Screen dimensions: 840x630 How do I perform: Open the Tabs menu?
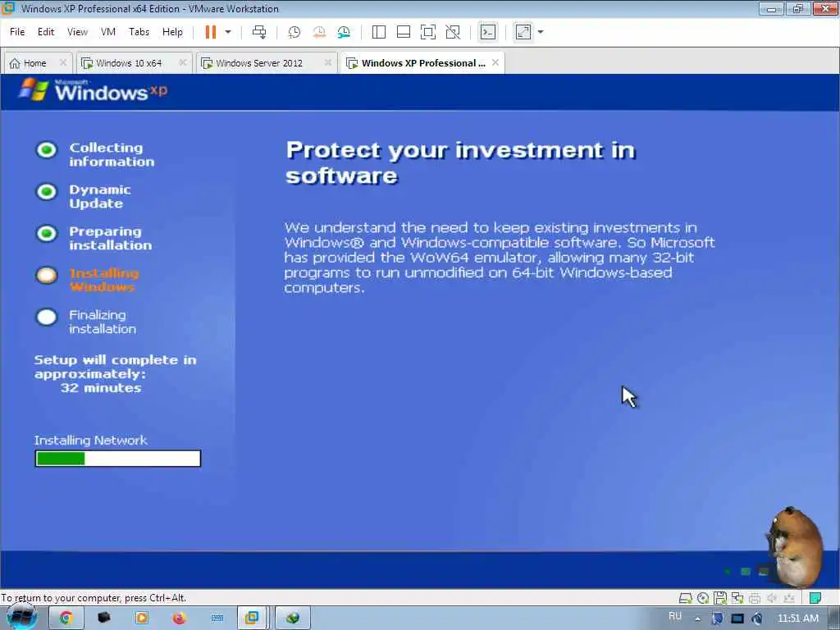tap(139, 32)
